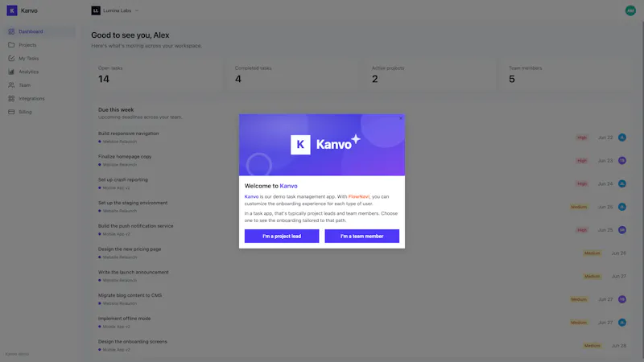644x362 pixels.
Task: Open Design the new pricing page task
Action: click(x=130, y=249)
